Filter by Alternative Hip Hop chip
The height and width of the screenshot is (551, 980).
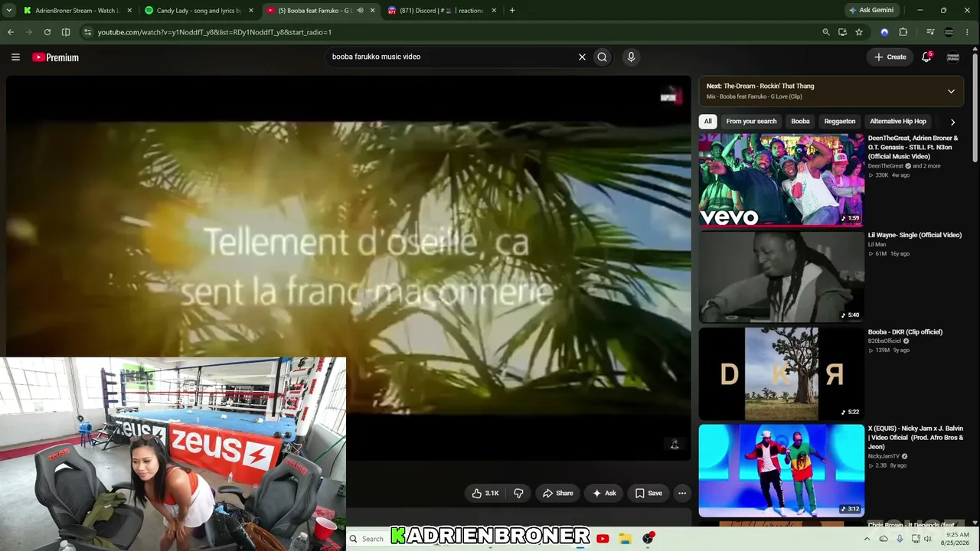(x=898, y=122)
